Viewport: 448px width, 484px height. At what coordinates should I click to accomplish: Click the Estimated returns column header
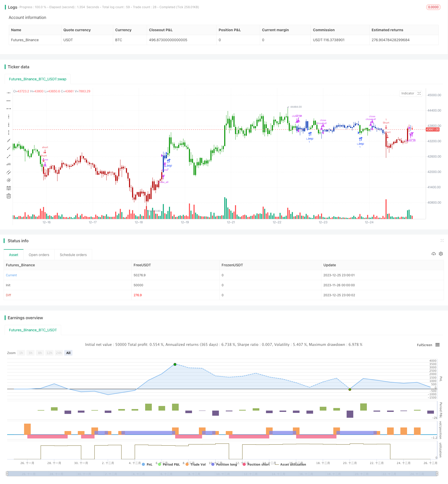coord(387,30)
